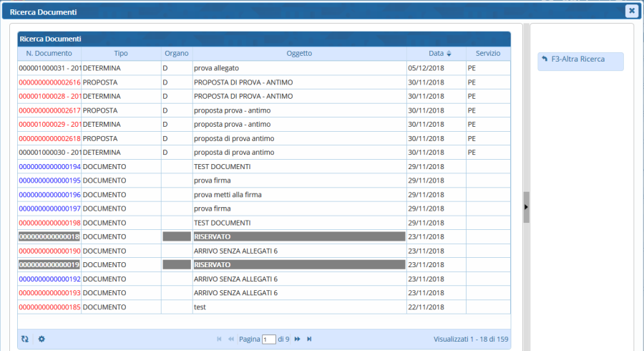Click the Data column sort arrow
The width and height of the screenshot is (644, 351).
[449, 54]
